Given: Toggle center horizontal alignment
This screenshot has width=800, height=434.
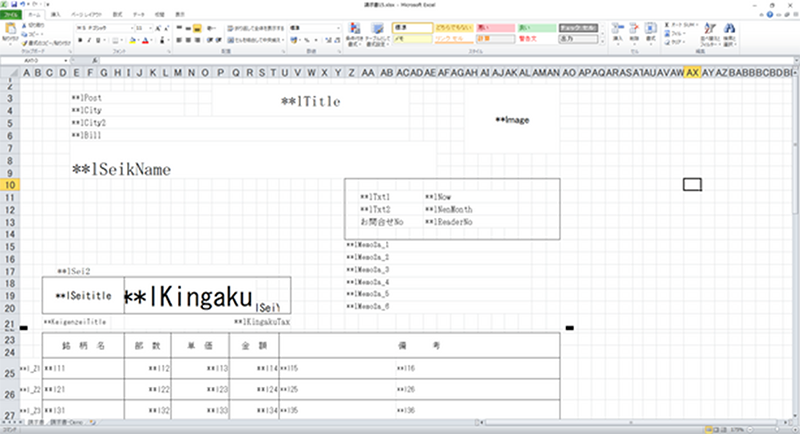Looking at the screenshot, I should 188,40.
